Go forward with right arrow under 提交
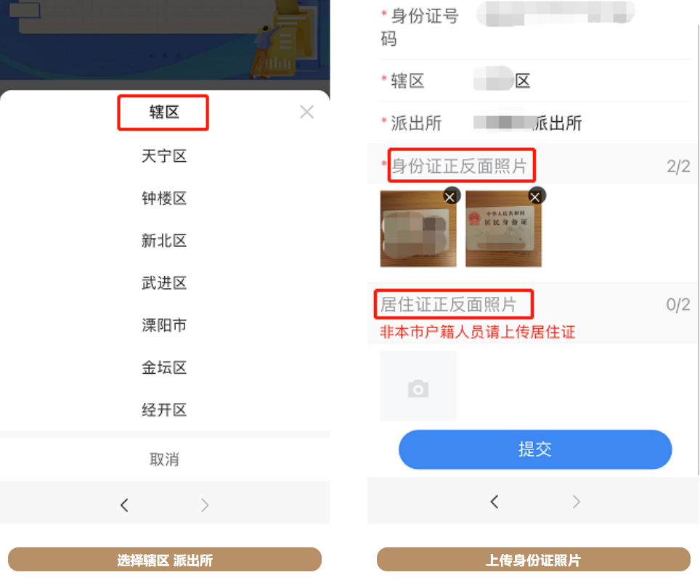Screen dimensions: 700x588 [x=577, y=502]
